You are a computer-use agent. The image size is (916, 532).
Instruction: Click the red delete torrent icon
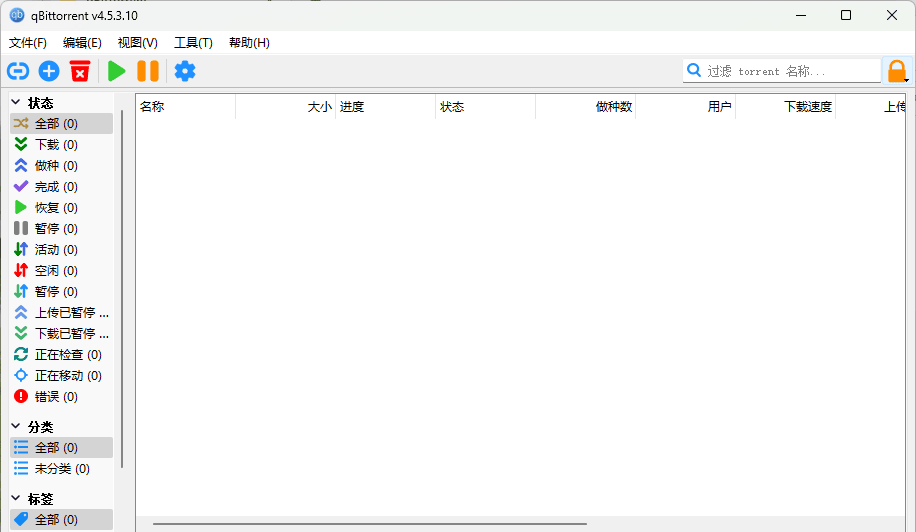tap(80, 71)
